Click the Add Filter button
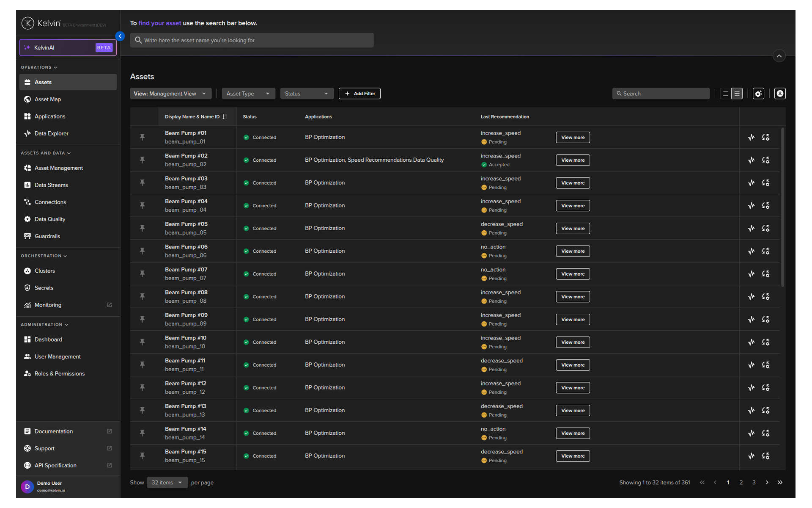Viewport: 812px width, 508px height. (x=359, y=94)
